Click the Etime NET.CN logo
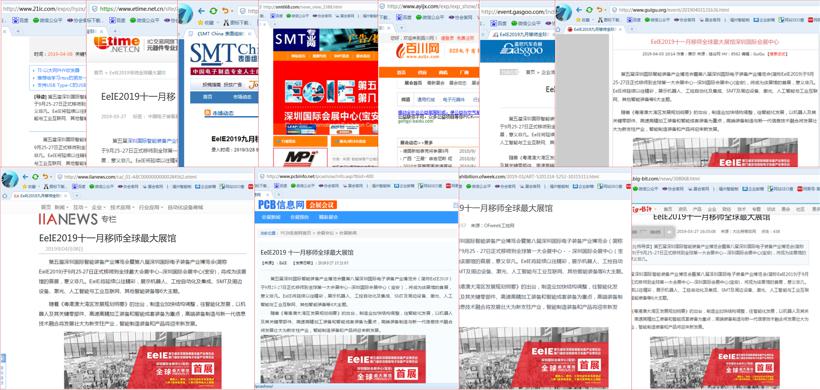 click(117, 43)
